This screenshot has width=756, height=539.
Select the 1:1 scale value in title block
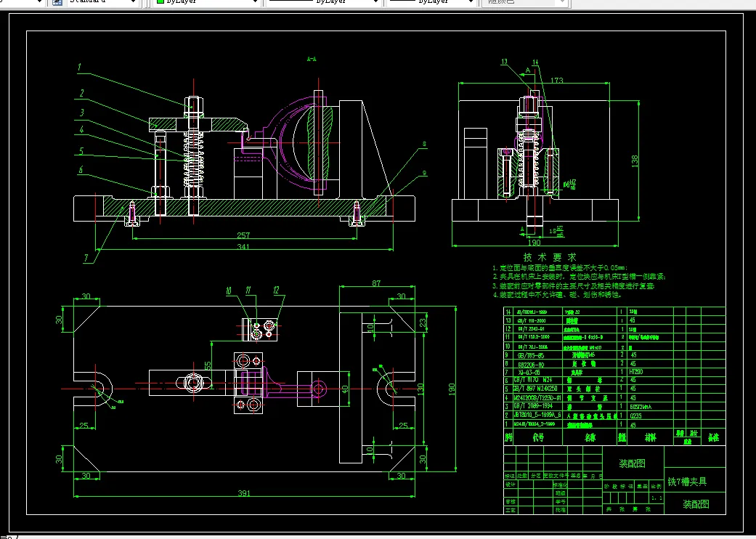[x=657, y=498]
